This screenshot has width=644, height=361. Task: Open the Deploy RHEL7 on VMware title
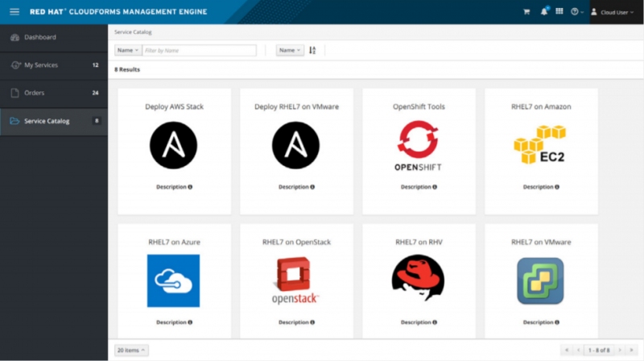[296, 106]
